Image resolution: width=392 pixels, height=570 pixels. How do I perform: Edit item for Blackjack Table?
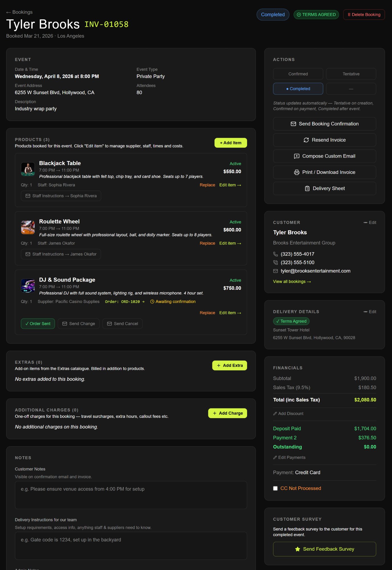[x=230, y=185]
